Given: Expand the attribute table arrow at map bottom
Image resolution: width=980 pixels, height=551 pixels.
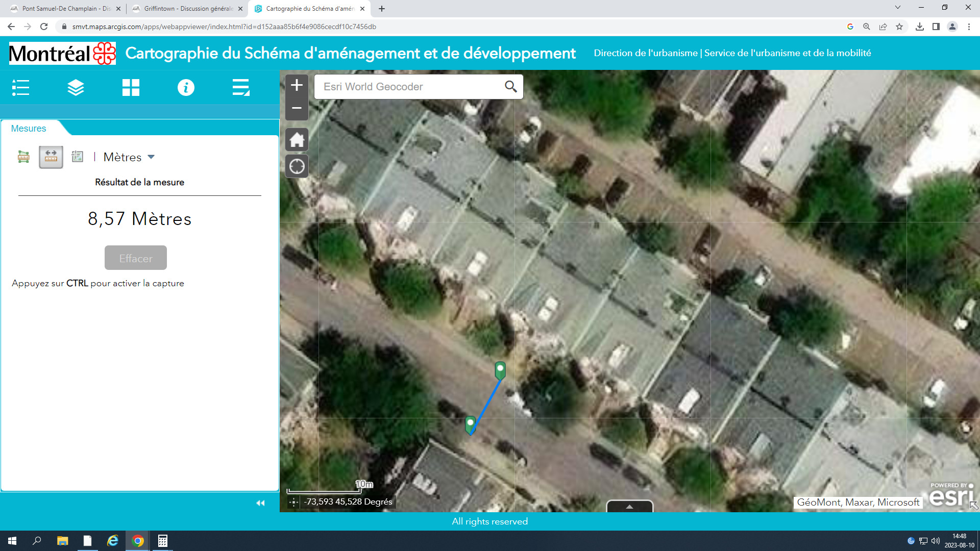Looking at the screenshot, I should pos(629,507).
